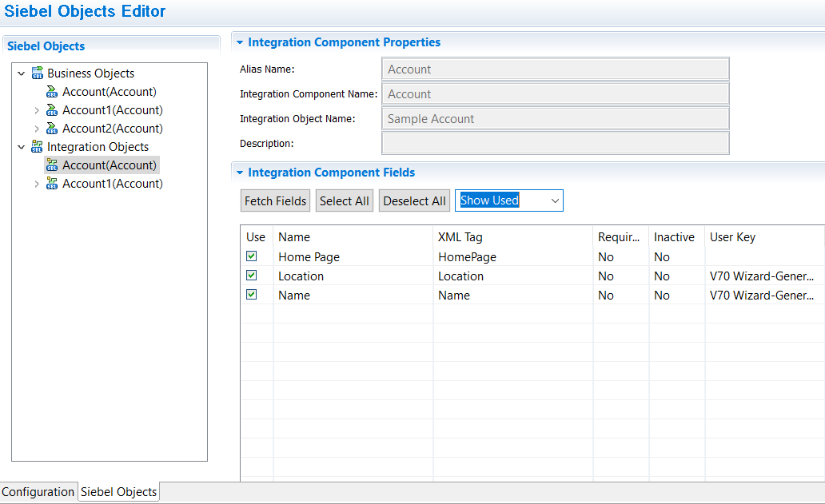Image resolution: width=825 pixels, height=504 pixels.
Task: Uncheck the Use checkbox in the Name field row
Action: tap(252, 295)
